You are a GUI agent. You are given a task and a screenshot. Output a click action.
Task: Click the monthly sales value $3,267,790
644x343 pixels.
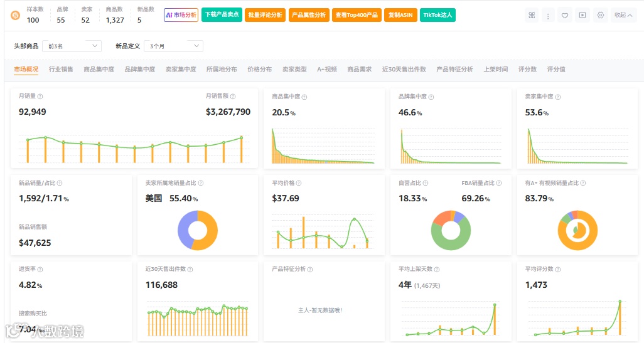[x=228, y=112]
